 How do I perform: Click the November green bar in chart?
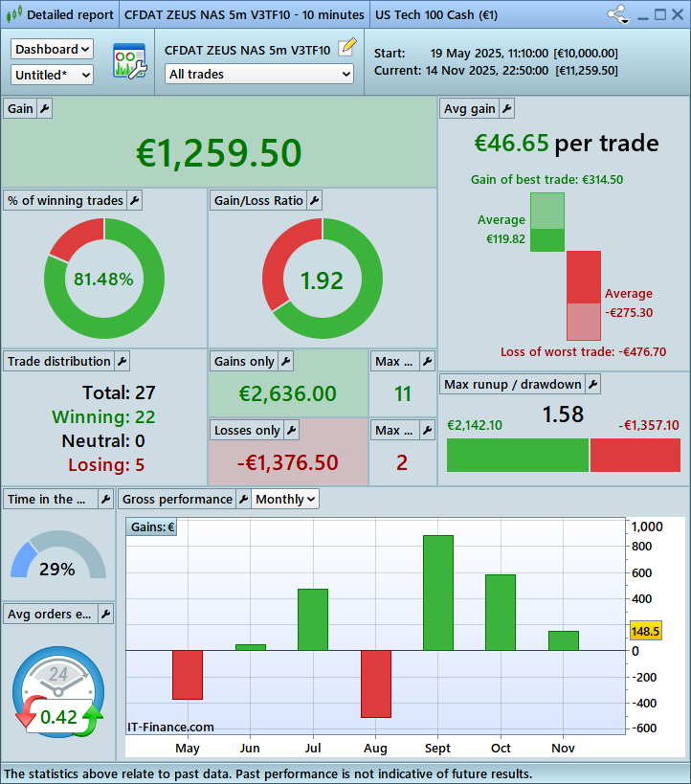pos(564,640)
